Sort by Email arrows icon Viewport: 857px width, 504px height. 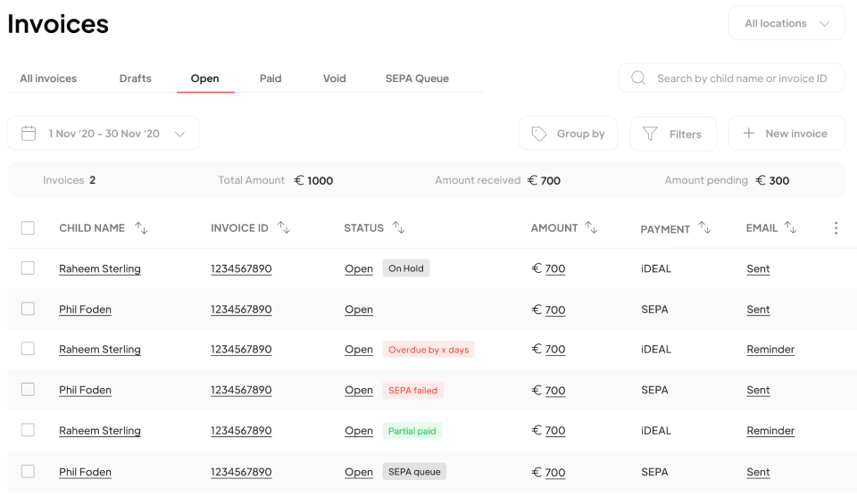pyautogui.click(x=790, y=227)
